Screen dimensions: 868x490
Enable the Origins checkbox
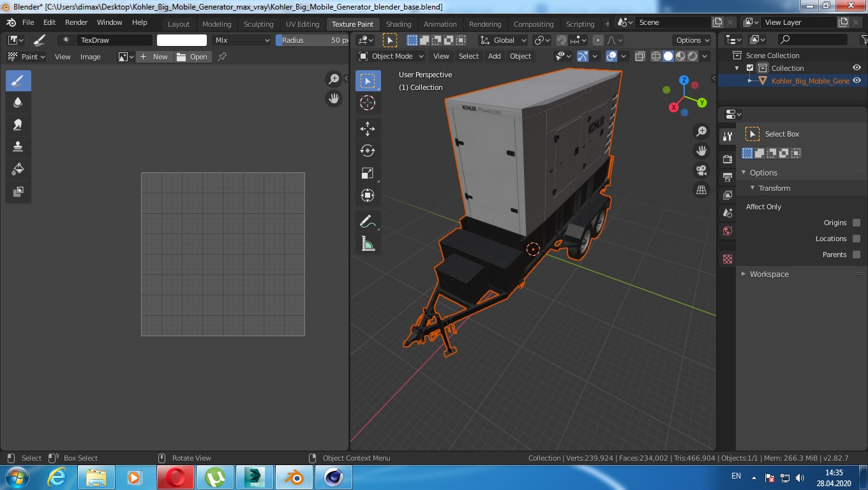click(857, 223)
